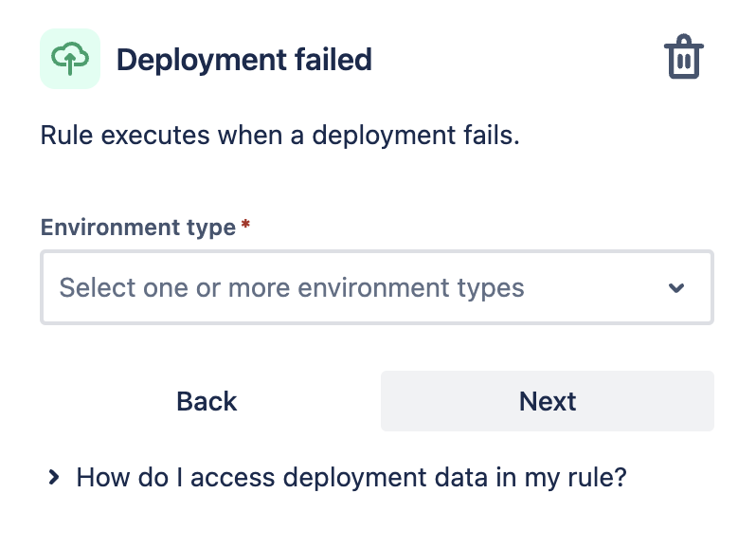Show environment type options using the arrow

tap(676, 288)
